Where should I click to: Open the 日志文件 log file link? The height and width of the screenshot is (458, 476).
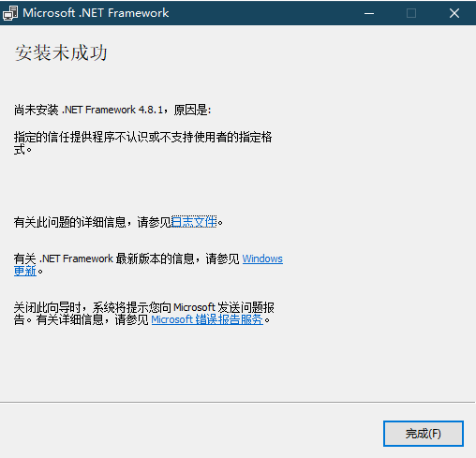(194, 222)
